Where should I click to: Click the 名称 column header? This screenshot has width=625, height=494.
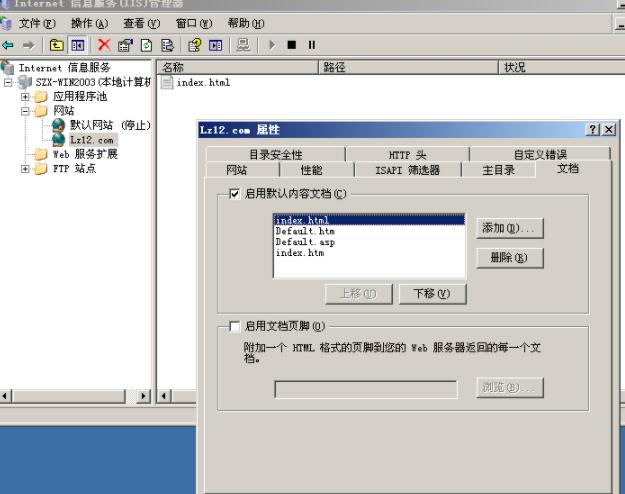[x=238, y=67]
